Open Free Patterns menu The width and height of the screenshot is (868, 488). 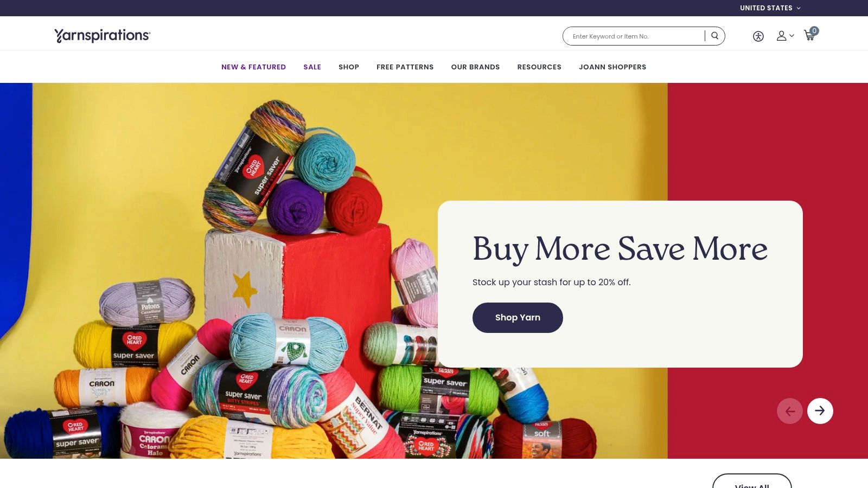(405, 67)
